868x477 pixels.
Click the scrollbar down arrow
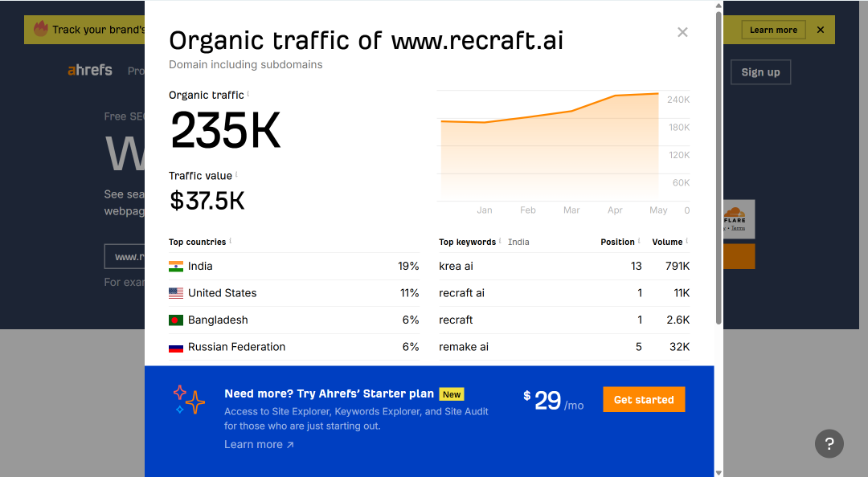(x=719, y=472)
